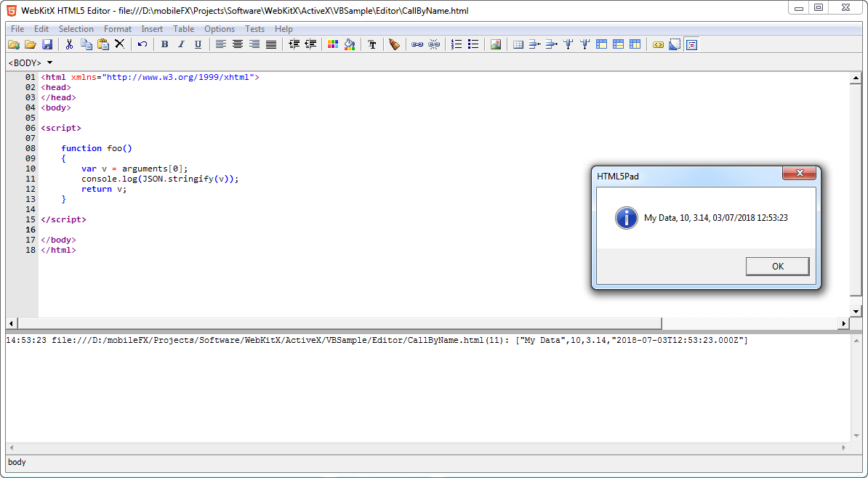The width and height of the screenshot is (868, 478).
Task: Delete the selection with the black X icon
Action: (x=119, y=44)
